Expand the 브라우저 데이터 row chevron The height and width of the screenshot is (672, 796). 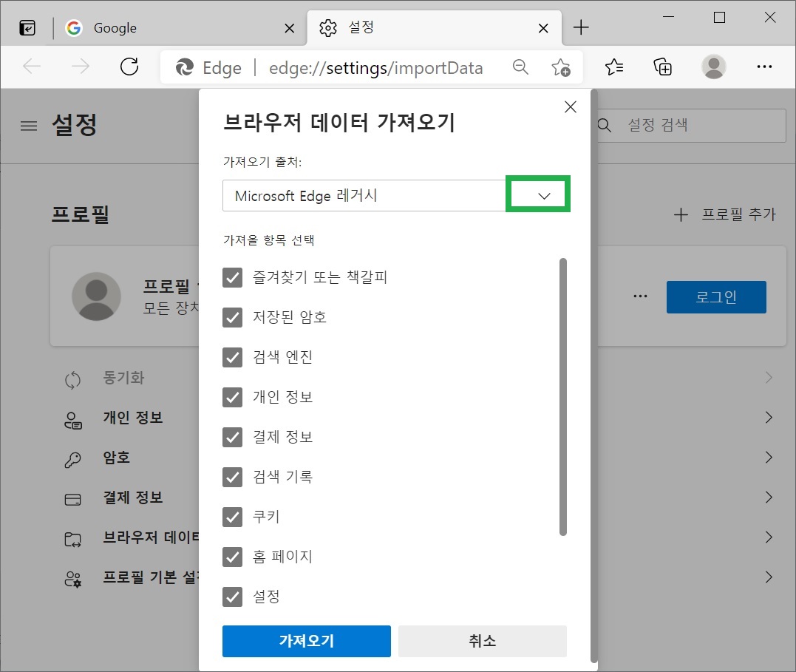(769, 537)
